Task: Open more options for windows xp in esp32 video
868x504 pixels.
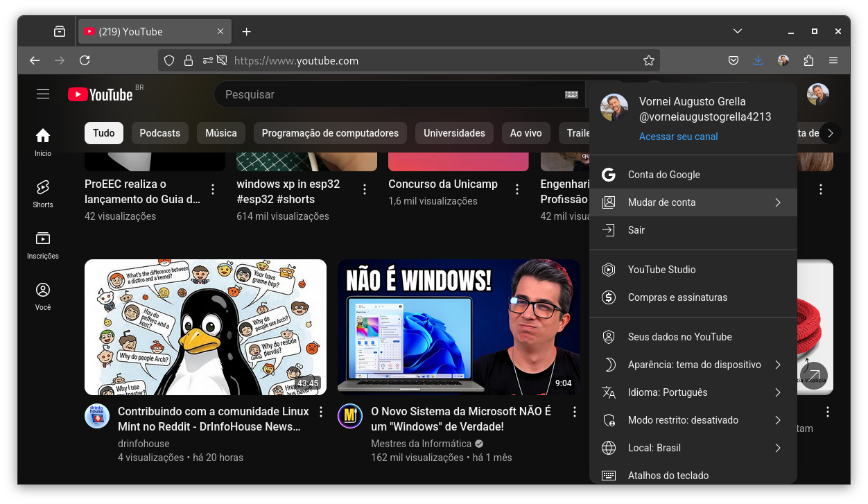Action: click(x=365, y=189)
